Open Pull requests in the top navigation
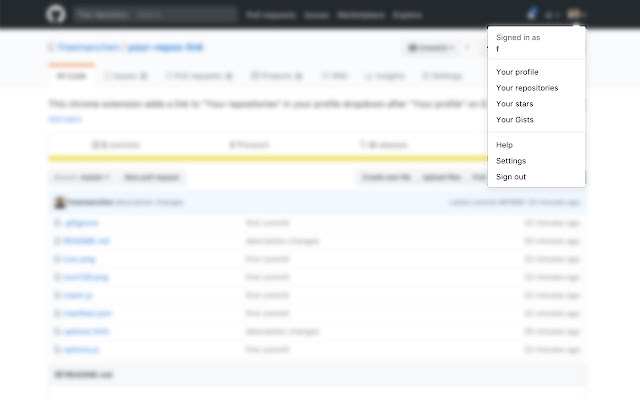Viewport: 640px width, 400px height. [271, 15]
